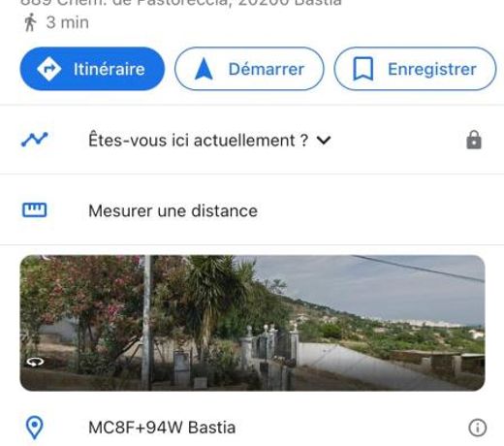The height and width of the screenshot is (446, 504).
Task: Click the partially visible Bastia address line
Action: click(181, 3)
